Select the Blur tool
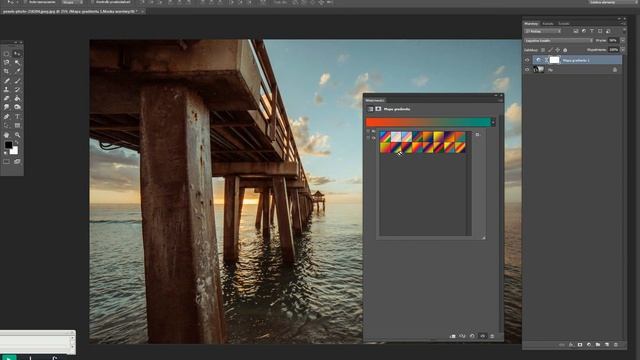 click(x=7, y=107)
